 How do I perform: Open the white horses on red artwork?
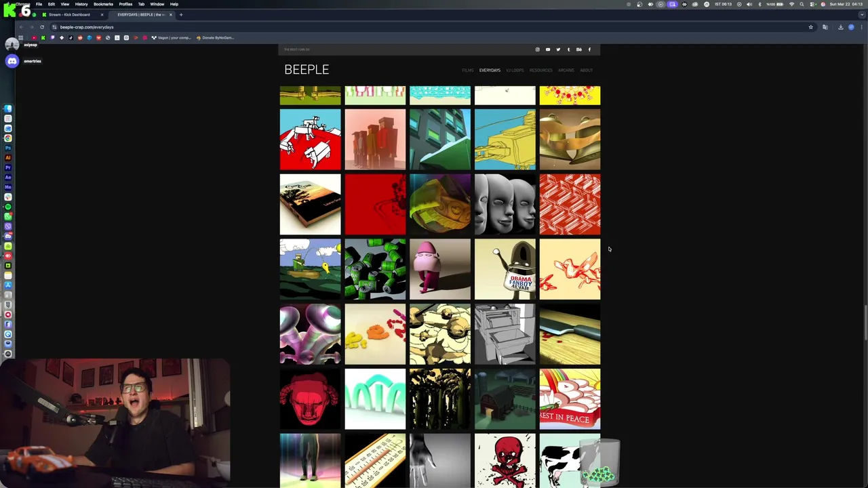[311, 140]
